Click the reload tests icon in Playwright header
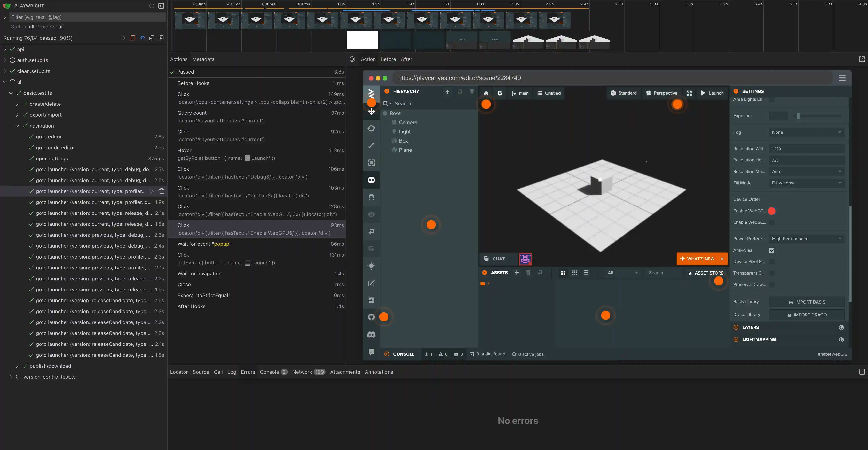Image resolution: width=868 pixels, height=450 pixels. pos(152,6)
